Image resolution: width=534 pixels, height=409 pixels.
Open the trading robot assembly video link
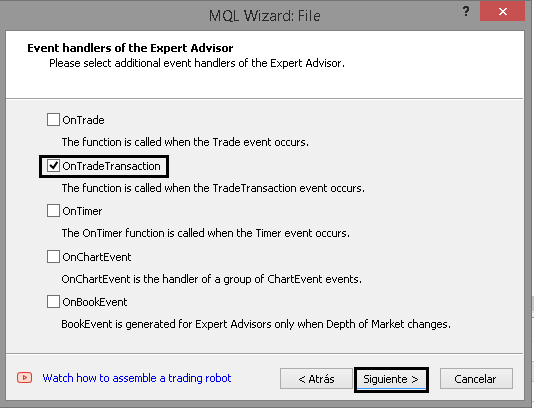pos(137,378)
